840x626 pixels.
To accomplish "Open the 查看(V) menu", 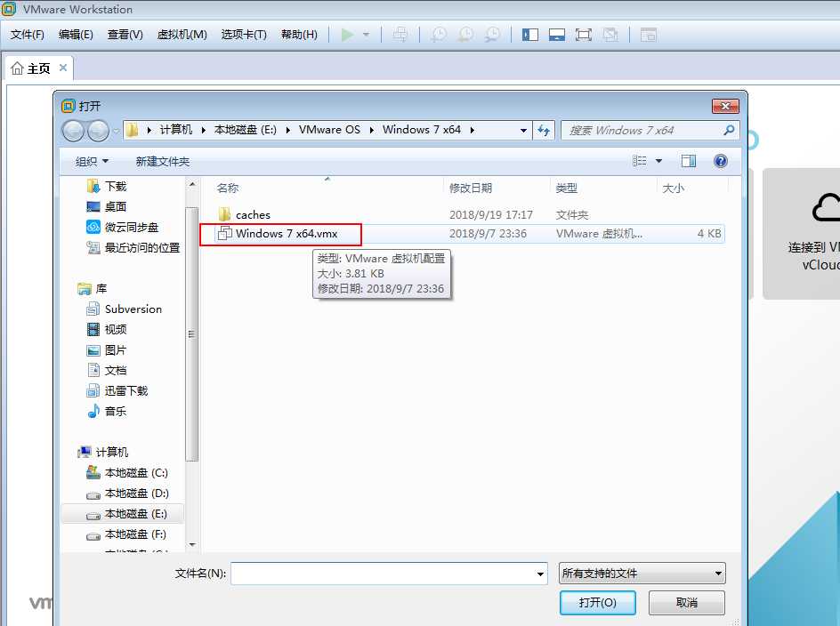I will (125, 35).
